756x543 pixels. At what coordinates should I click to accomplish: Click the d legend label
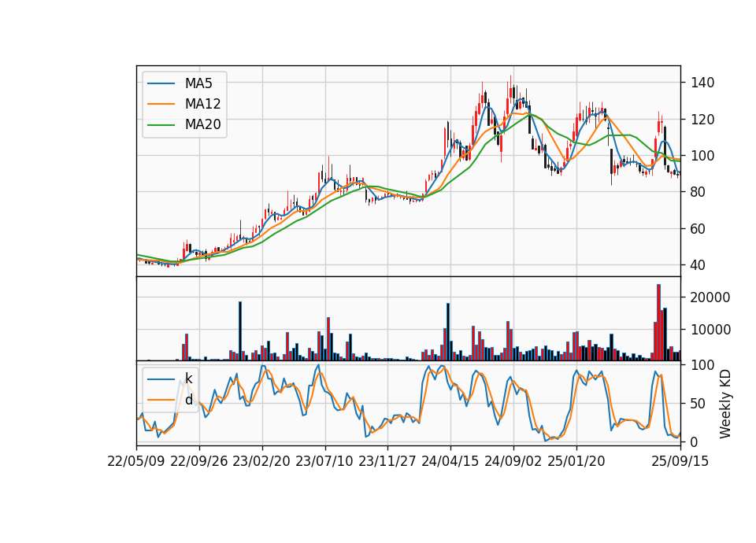[x=188, y=400]
